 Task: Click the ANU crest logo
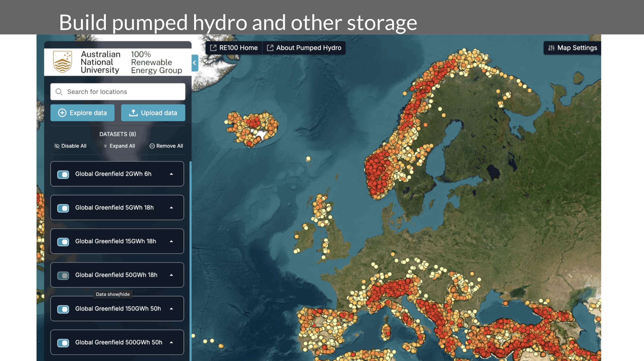point(62,62)
